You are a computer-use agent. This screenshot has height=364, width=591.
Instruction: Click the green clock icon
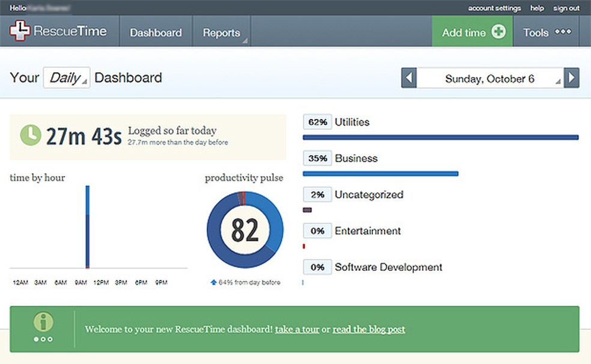(31, 135)
